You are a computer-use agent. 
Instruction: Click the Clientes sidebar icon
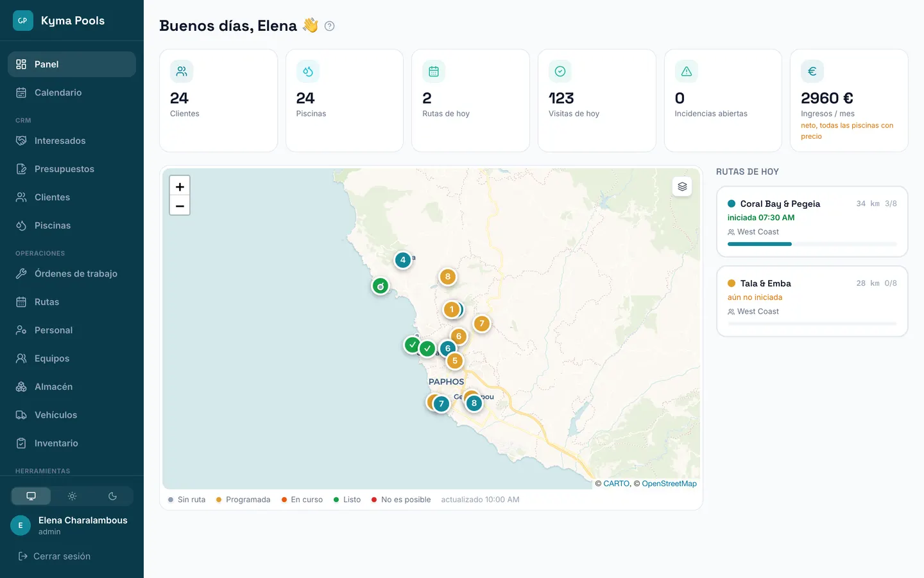click(x=21, y=197)
